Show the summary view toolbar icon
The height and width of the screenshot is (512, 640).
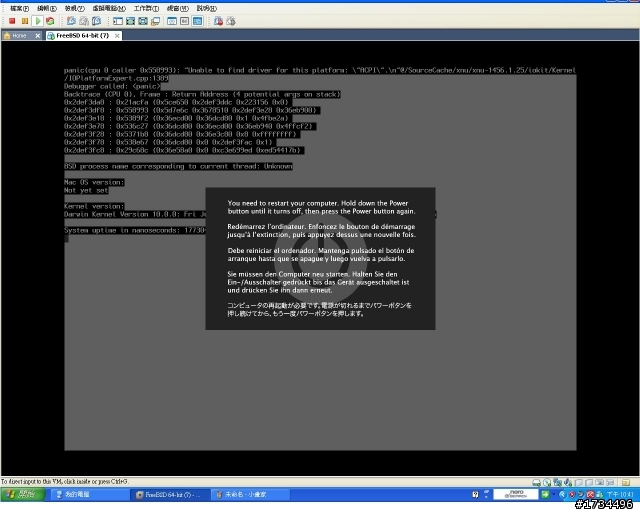[x=172, y=21]
